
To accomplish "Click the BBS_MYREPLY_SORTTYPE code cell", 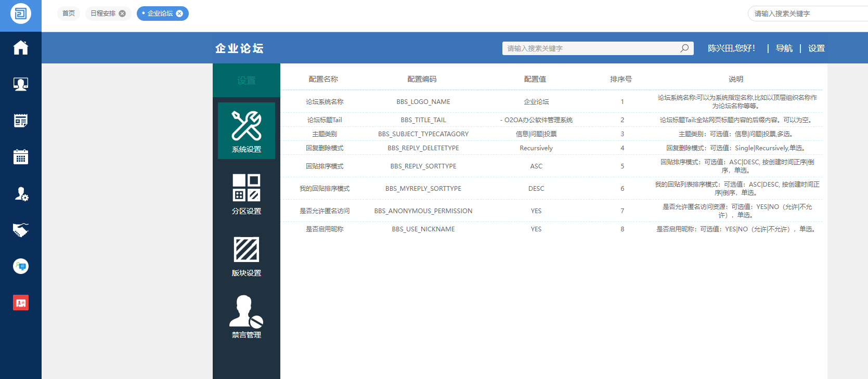I will point(423,189).
